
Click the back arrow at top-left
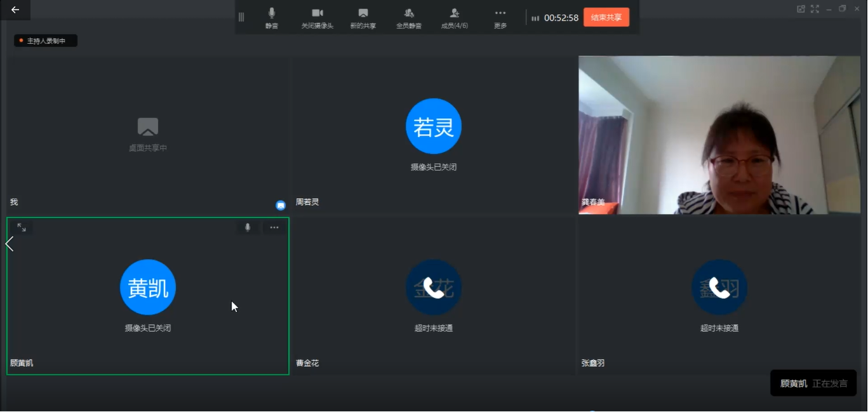coord(15,10)
